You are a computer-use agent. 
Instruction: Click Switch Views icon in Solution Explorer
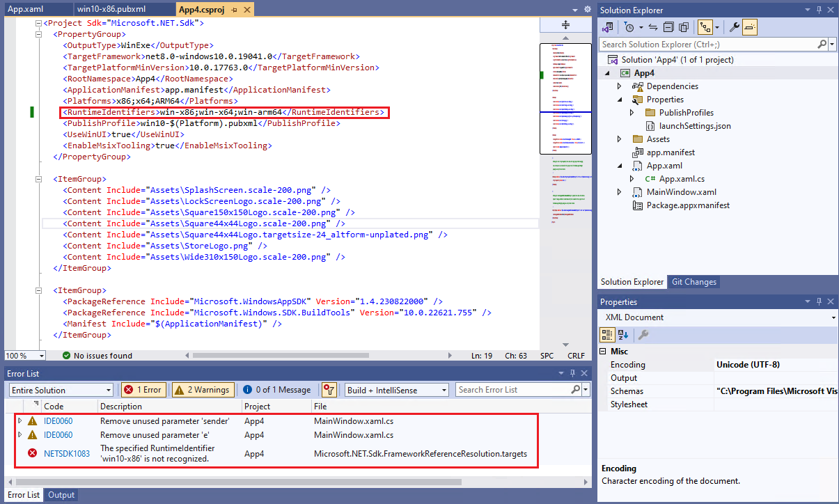[705, 26]
